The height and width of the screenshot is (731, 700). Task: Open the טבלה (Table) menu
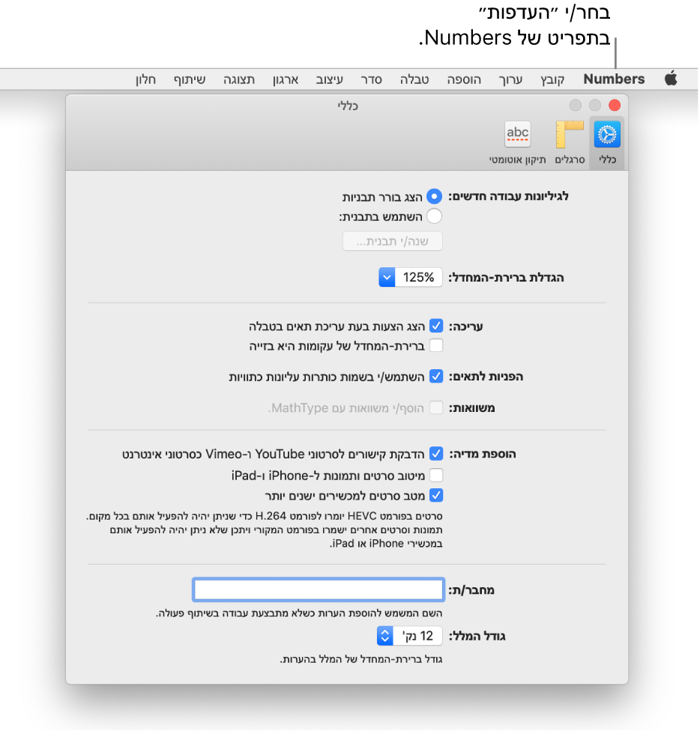pyautogui.click(x=414, y=79)
